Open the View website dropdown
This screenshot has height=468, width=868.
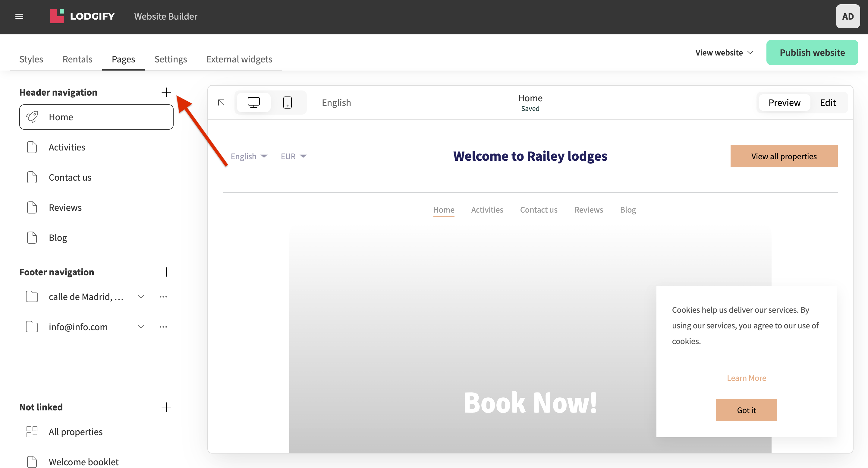pos(724,52)
